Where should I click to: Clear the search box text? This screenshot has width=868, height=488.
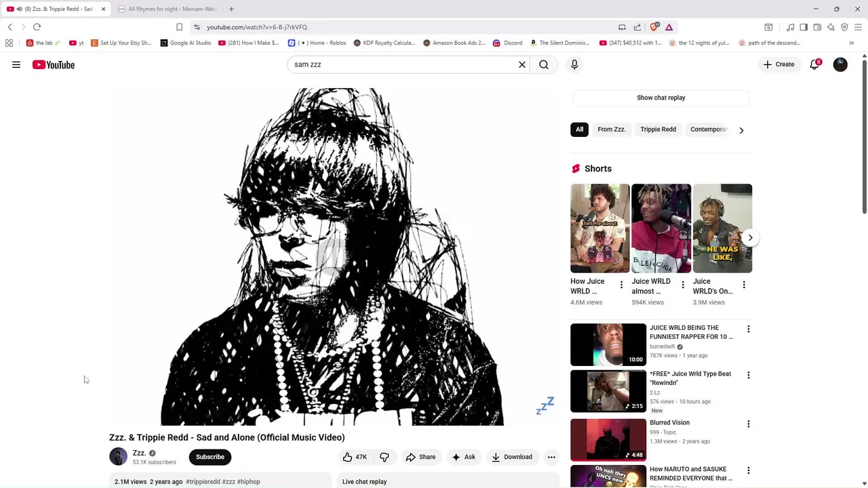coord(522,64)
